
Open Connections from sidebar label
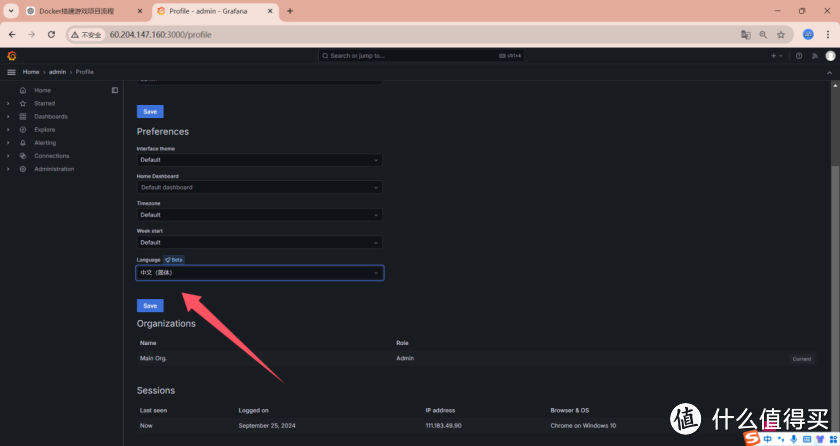click(x=51, y=156)
